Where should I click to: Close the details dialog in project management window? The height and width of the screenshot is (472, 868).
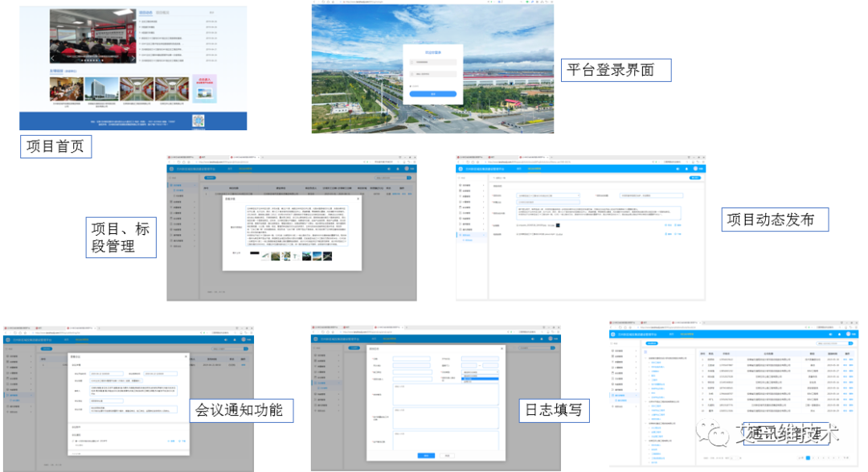tap(358, 199)
